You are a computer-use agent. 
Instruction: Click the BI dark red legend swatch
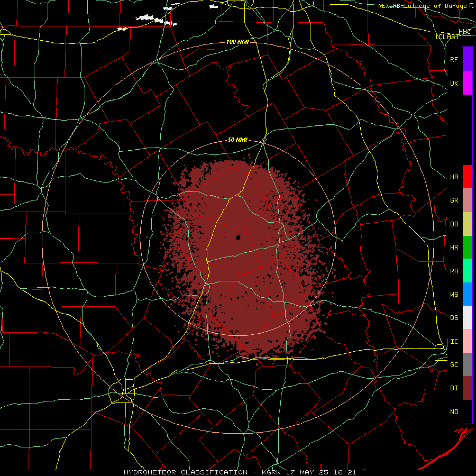tap(467, 388)
